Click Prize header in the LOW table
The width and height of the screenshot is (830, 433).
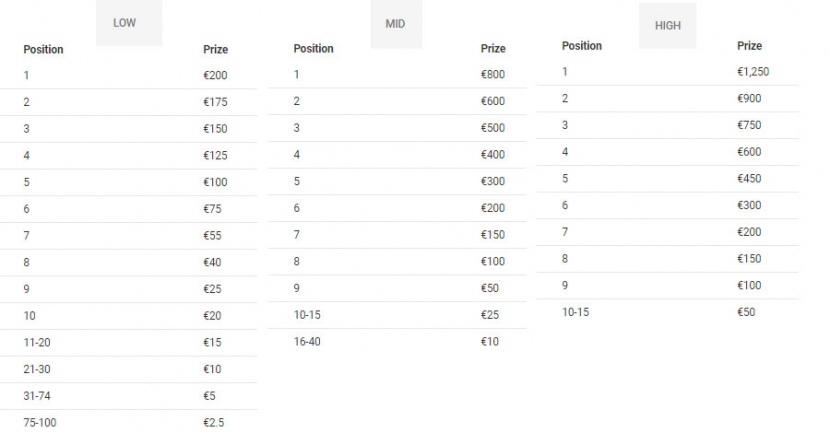pyautogui.click(x=215, y=49)
